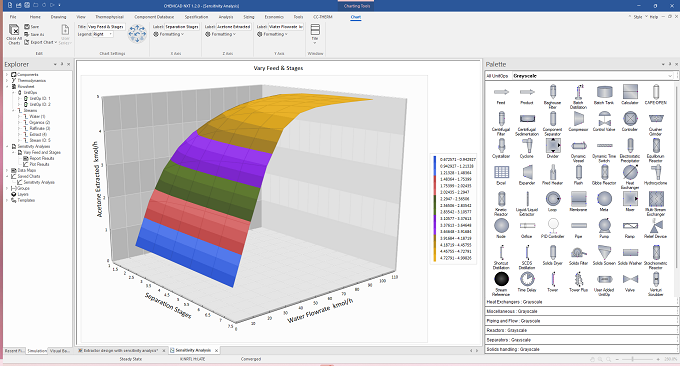Image resolution: width=680 pixels, height=366 pixels.
Task: Edit the X Axis Label field
Action: point(182,26)
